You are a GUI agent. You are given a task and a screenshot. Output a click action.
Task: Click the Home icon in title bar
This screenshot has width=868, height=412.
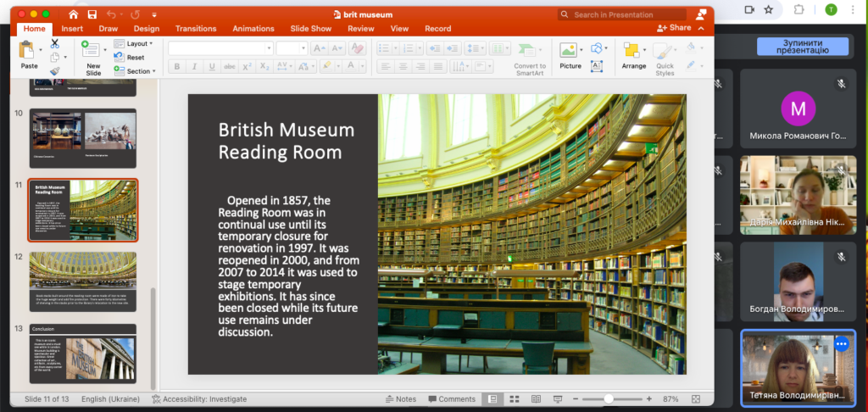click(73, 14)
